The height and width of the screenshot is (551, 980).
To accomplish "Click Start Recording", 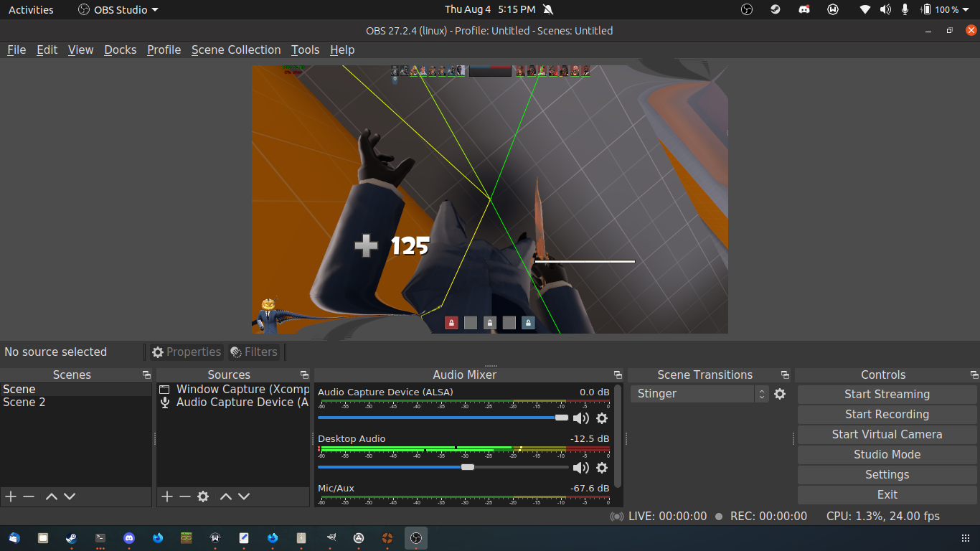I will (887, 414).
